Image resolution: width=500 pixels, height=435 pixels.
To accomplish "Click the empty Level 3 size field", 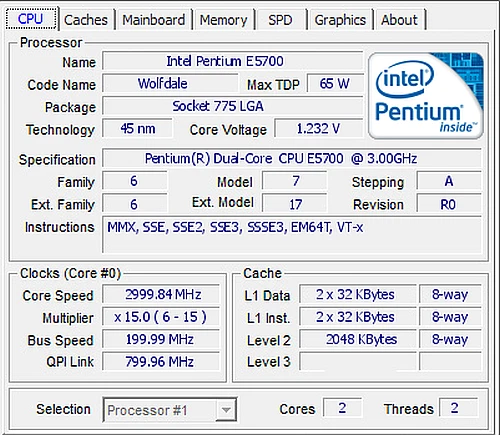I will pyautogui.click(x=358, y=362).
